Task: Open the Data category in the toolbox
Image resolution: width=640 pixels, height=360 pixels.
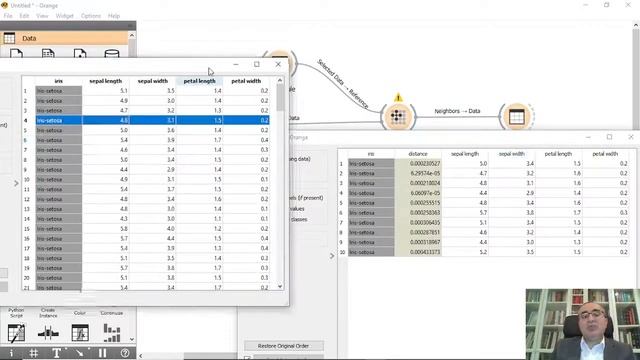Action: click(64, 38)
